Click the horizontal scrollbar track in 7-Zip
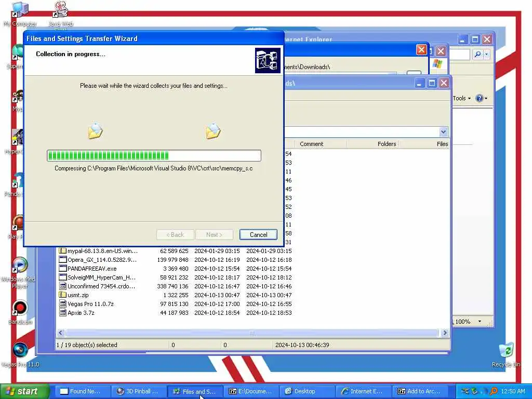Viewport: 532px width, 399px height. 252,333
